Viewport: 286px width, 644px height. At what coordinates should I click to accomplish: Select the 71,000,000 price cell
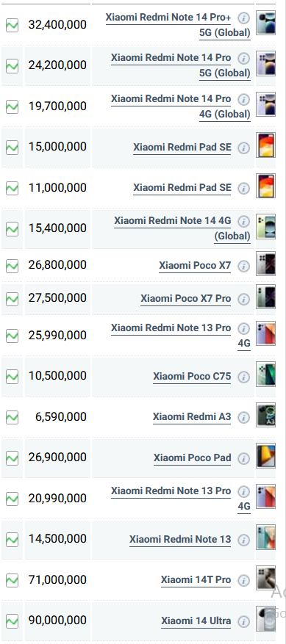point(57,580)
